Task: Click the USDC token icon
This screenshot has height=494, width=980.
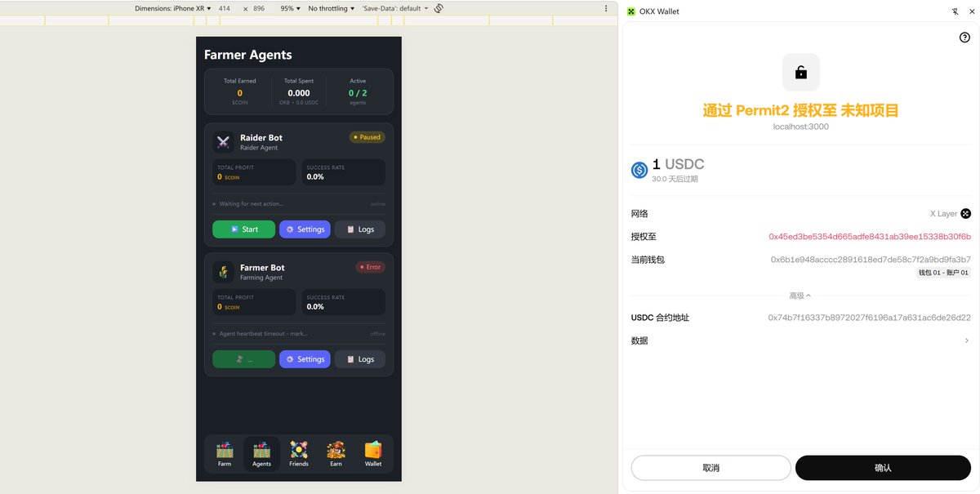Action: pyautogui.click(x=639, y=169)
